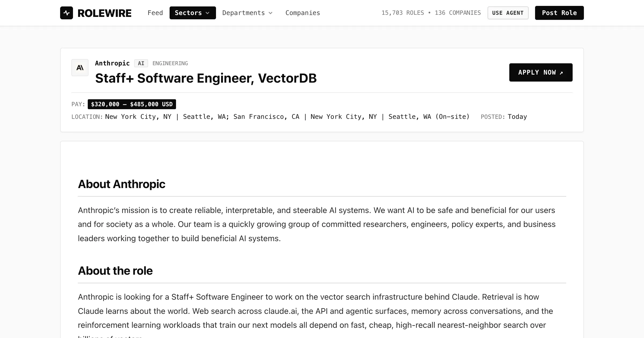Open the Companies page

(x=303, y=13)
